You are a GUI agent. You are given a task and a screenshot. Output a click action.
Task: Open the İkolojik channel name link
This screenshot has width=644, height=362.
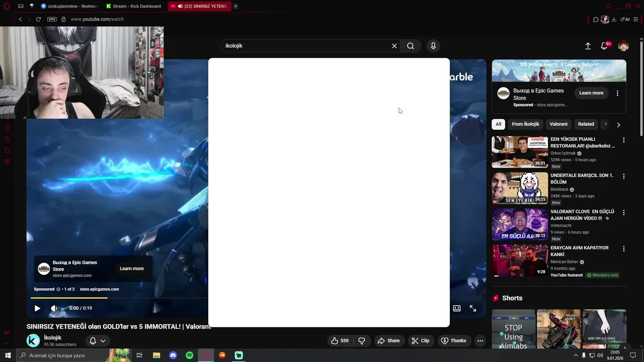tap(53, 337)
